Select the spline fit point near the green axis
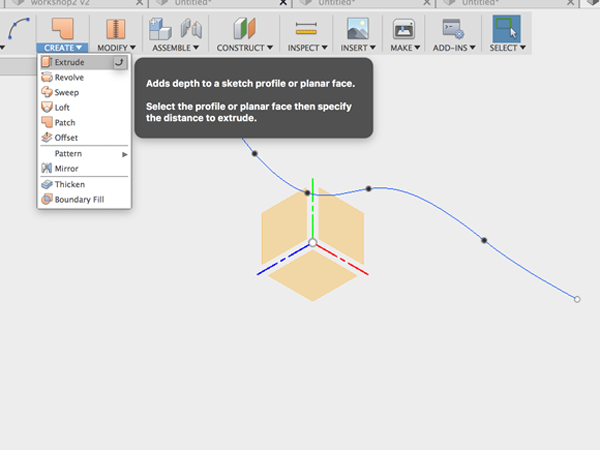The height and width of the screenshot is (450, 600). click(x=307, y=193)
